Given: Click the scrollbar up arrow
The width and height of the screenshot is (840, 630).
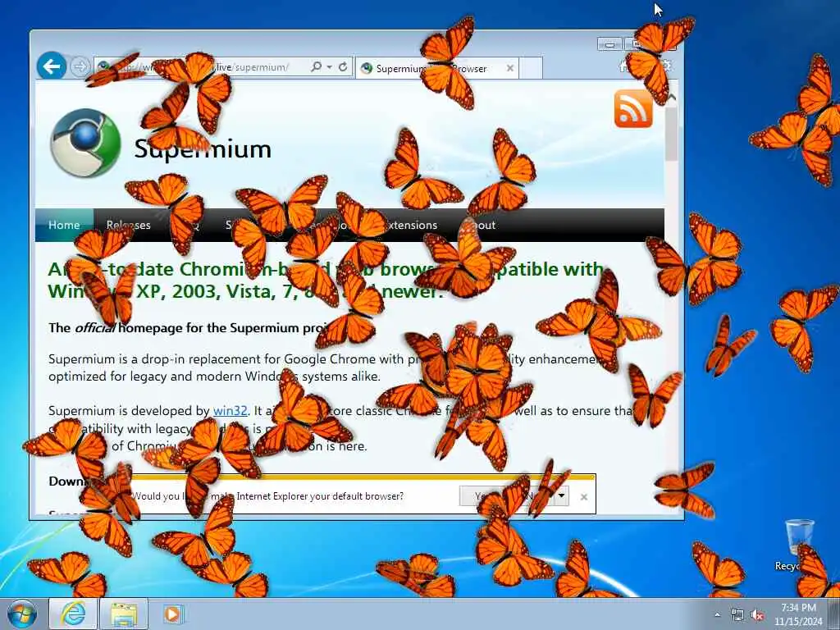Looking at the screenshot, I should coord(671,98).
